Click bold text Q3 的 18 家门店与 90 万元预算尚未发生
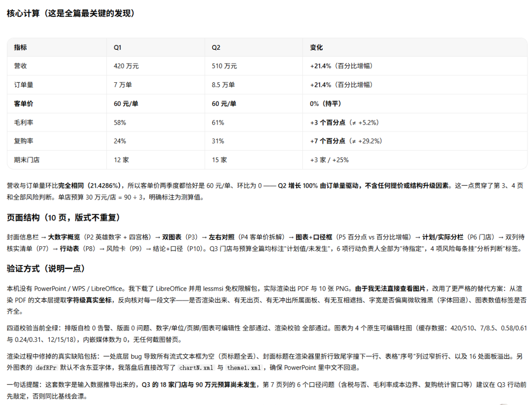532x405 pixels. click(x=199, y=385)
